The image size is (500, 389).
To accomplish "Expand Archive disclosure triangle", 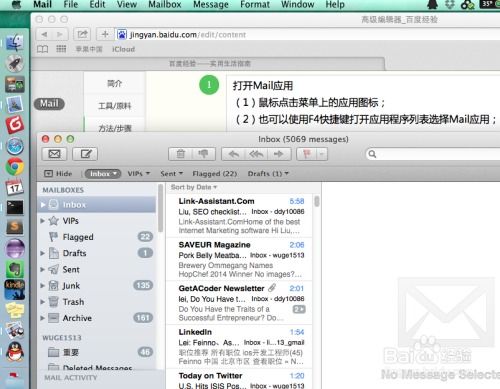I will pos(43,318).
